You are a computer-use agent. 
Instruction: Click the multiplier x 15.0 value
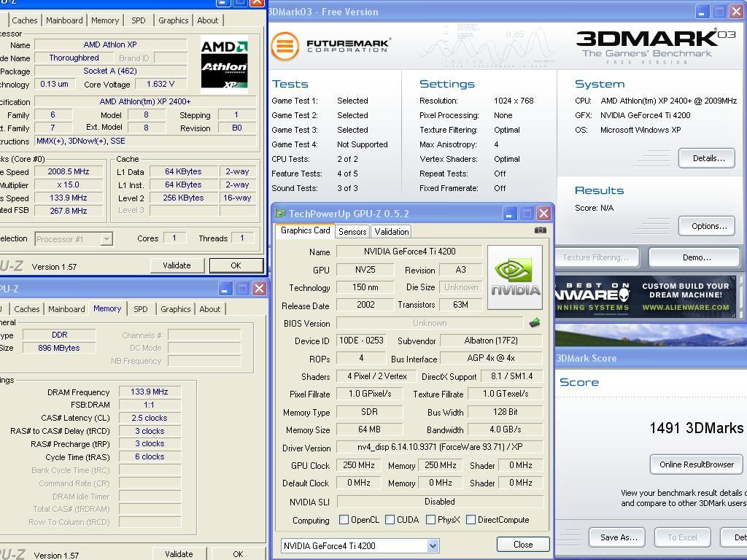click(68, 184)
